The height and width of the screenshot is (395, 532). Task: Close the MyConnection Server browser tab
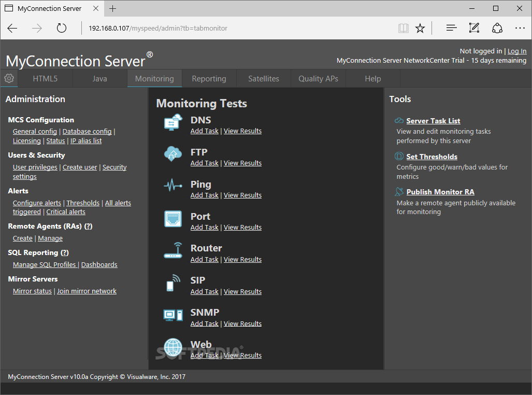(x=96, y=8)
